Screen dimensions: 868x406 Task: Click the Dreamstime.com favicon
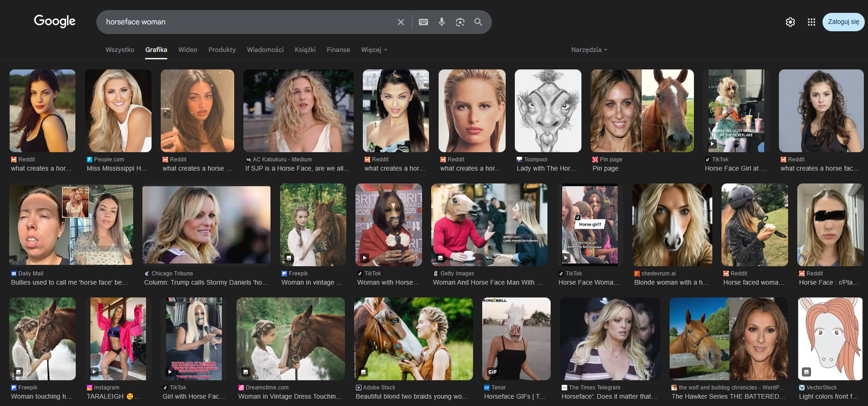tap(241, 388)
